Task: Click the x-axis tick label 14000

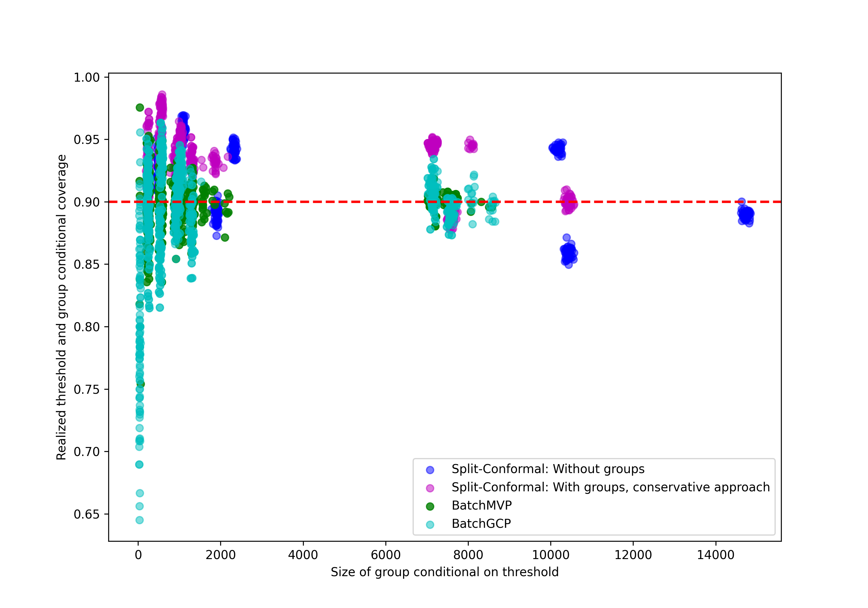Action: (715, 555)
